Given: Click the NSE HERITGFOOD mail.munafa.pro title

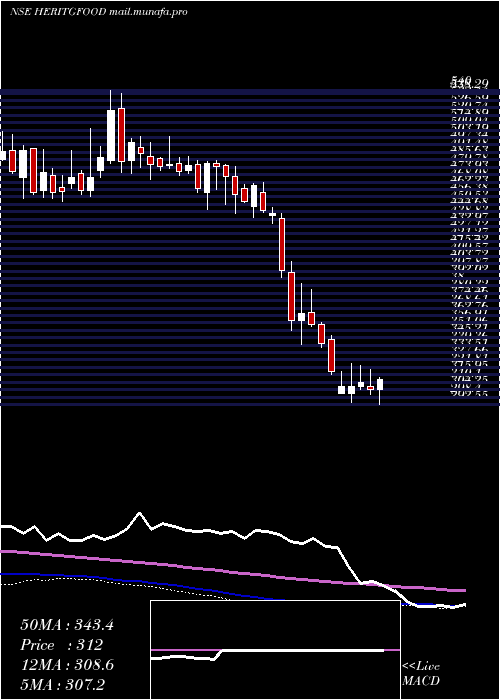Looking at the screenshot, I should (99, 12).
